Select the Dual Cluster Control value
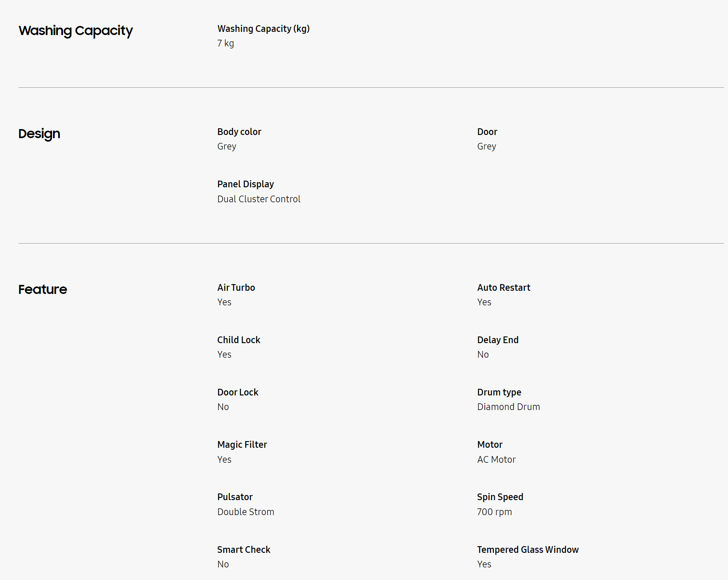The image size is (728, 580). [x=259, y=199]
